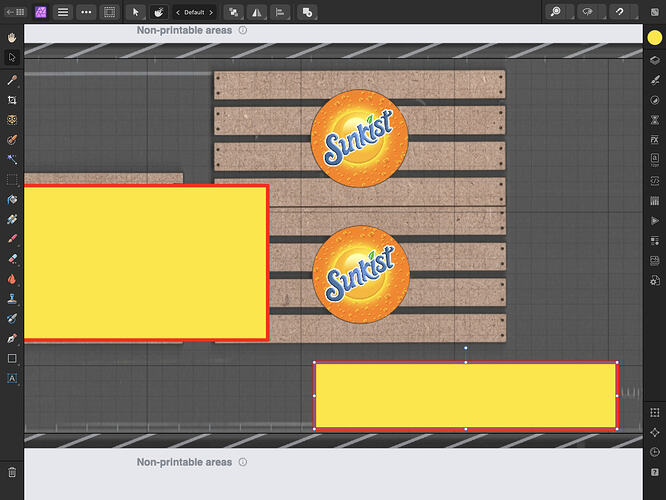Open the FX layer effects studio
Image resolution: width=666 pixels, height=500 pixels.
(655, 139)
